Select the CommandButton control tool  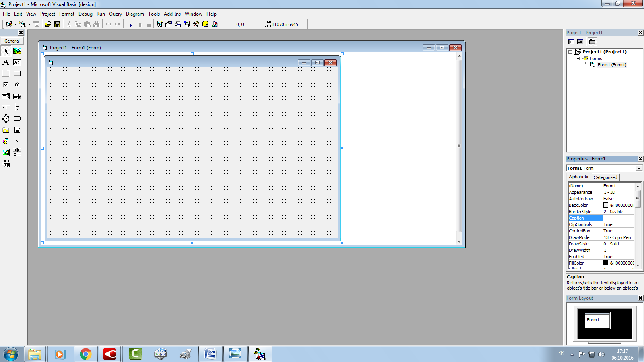[x=17, y=74]
